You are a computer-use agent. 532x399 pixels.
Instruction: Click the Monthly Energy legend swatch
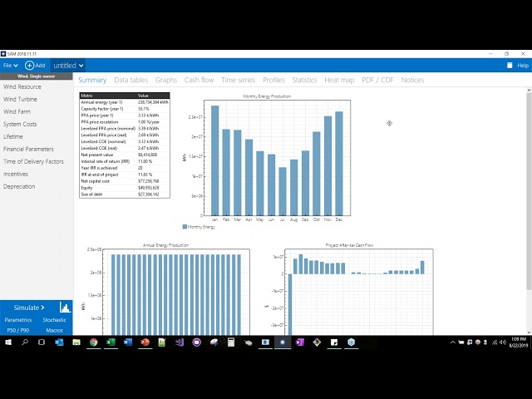(x=185, y=227)
